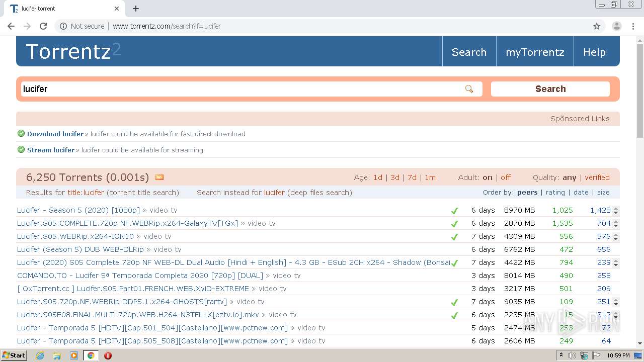This screenshot has height=362, width=644.
Task: Click the verified checkmark of Lucifer Season 5 1080p
Action: point(455,211)
